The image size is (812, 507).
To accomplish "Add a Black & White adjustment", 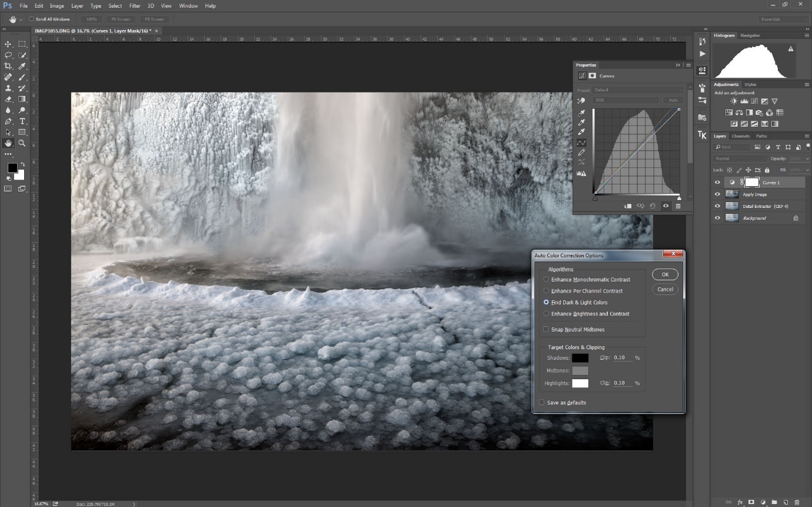I will [749, 112].
